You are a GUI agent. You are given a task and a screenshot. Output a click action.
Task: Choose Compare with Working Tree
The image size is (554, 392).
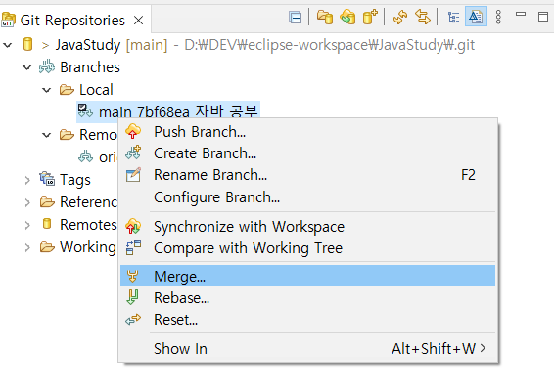(307, 248)
